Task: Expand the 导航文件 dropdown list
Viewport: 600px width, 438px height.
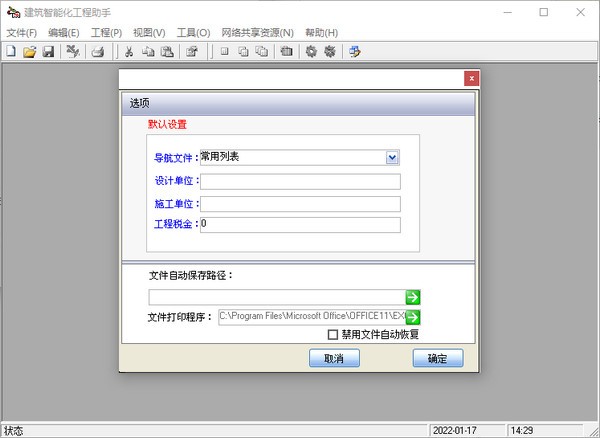Action: click(392, 157)
